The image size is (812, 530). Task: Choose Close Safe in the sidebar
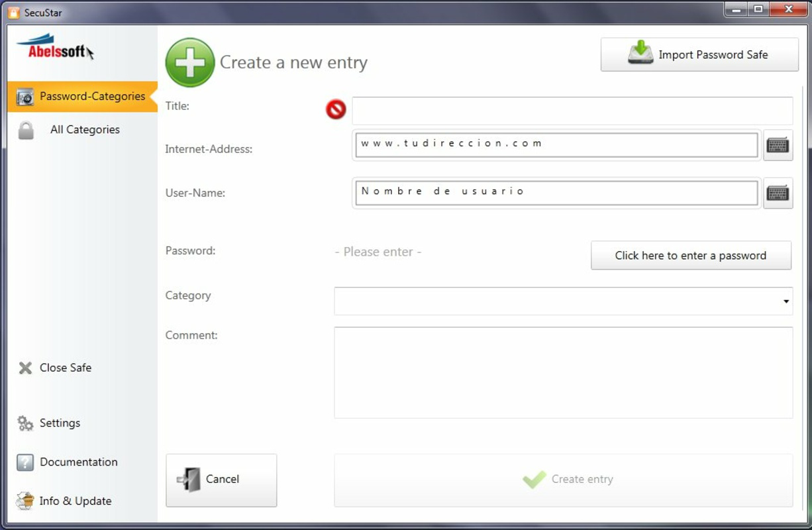tap(66, 368)
